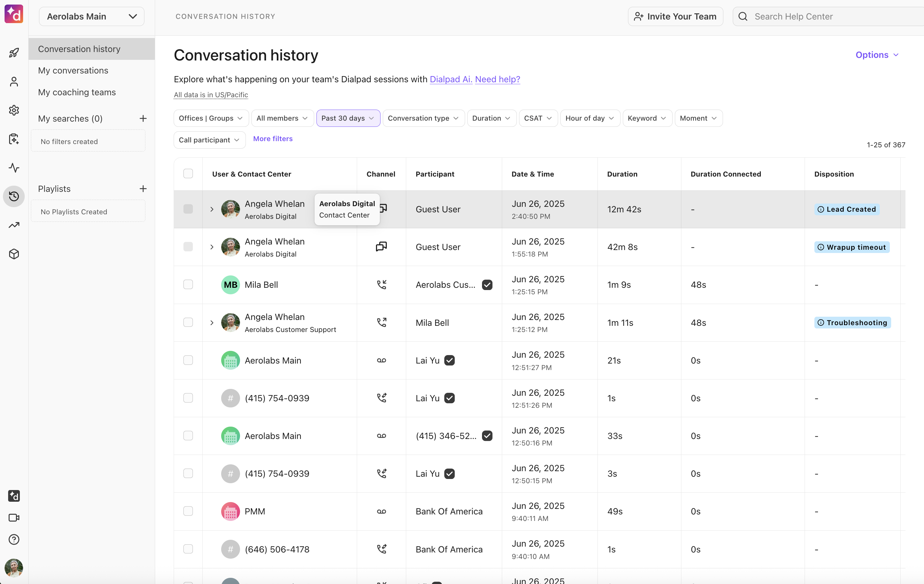
Task: Click More filters
Action: (273, 139)
